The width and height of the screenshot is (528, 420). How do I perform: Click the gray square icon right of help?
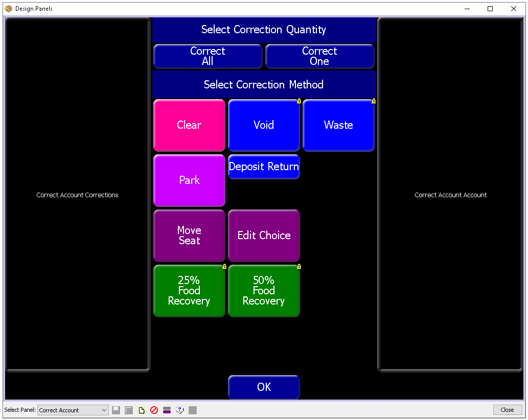pyautogui.click(x=192, y=410)
